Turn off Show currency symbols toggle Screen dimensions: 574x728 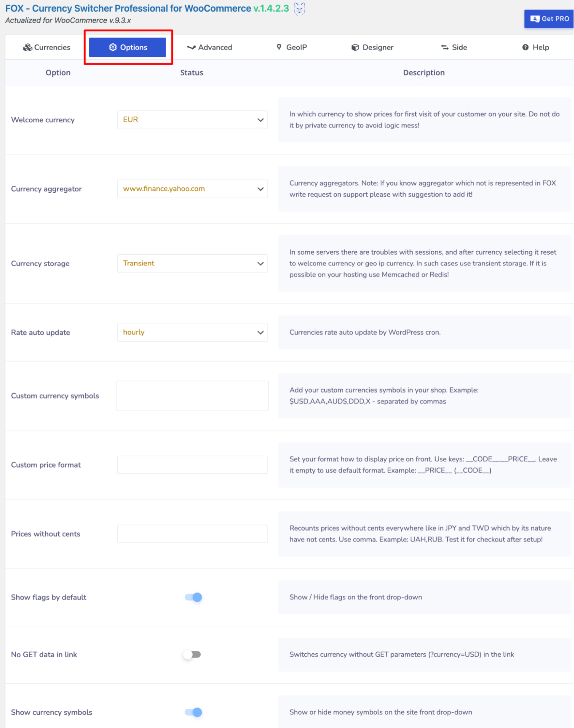click(193, 712)
